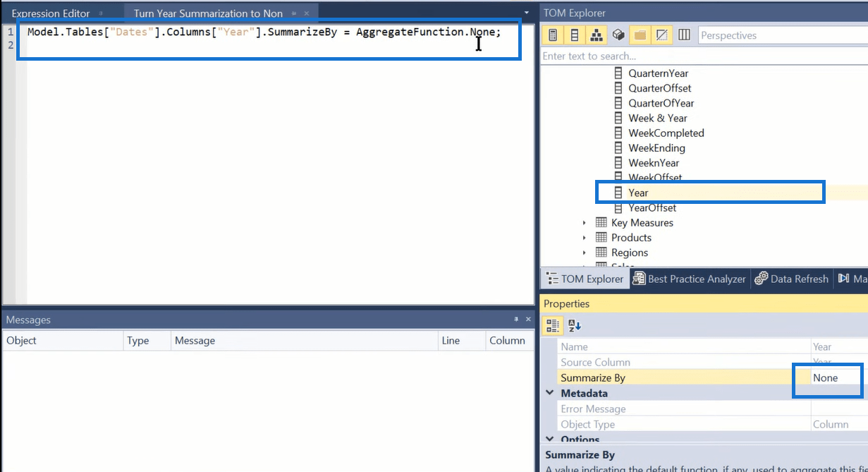
Task: Sort Messages by Column header
Action: pyautogui.click(x=509, y=340)
